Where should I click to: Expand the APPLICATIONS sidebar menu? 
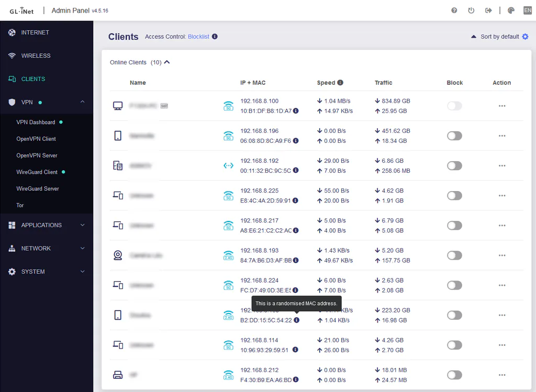[47, 225]
